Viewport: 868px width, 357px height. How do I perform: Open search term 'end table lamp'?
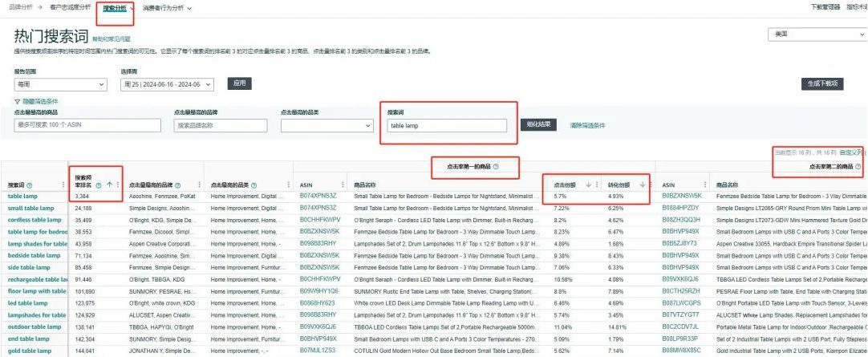(29, 339)
